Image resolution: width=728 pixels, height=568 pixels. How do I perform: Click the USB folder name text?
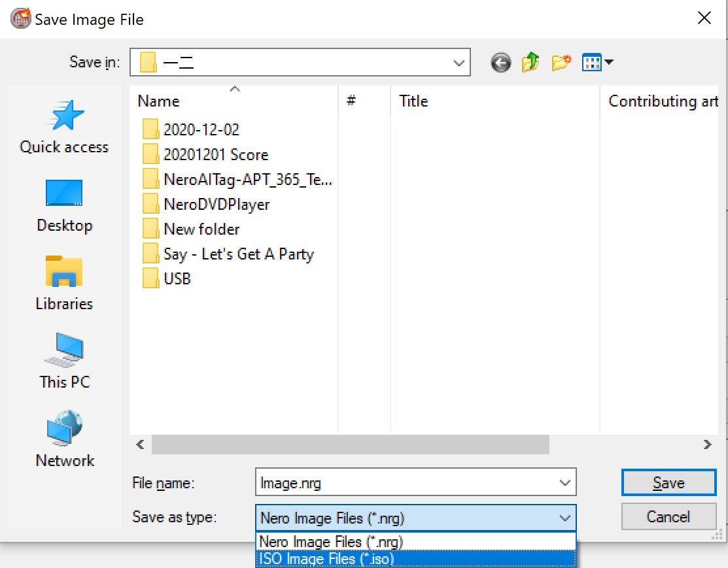(177, 278)
